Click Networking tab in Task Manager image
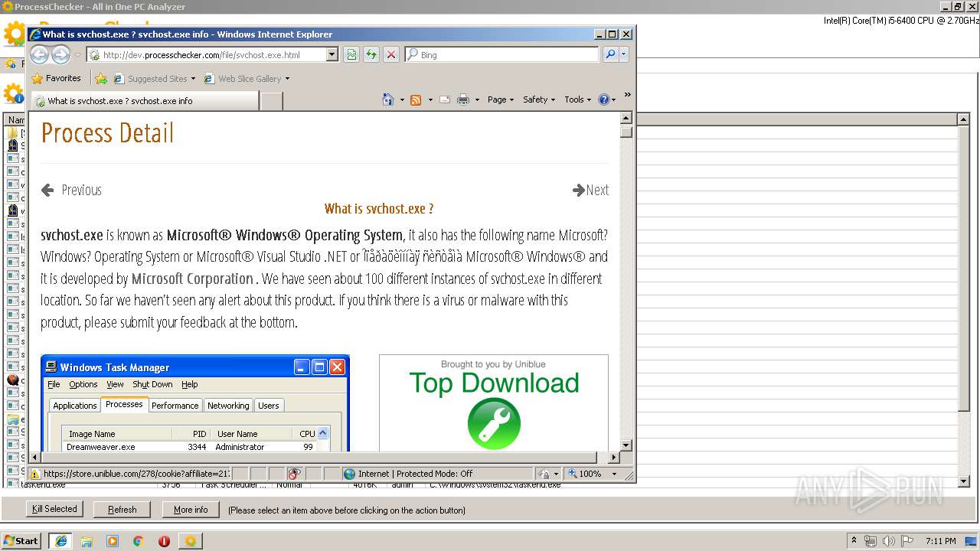The height and width of the screenshot is (551, 980). pos(228,406)
